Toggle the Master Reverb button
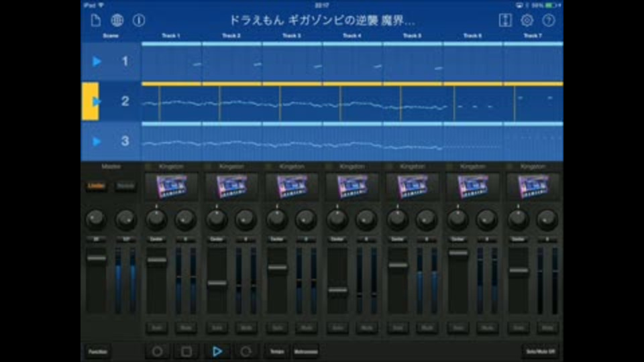This screenshot has width=644, height=362. (x=125, y=186)
